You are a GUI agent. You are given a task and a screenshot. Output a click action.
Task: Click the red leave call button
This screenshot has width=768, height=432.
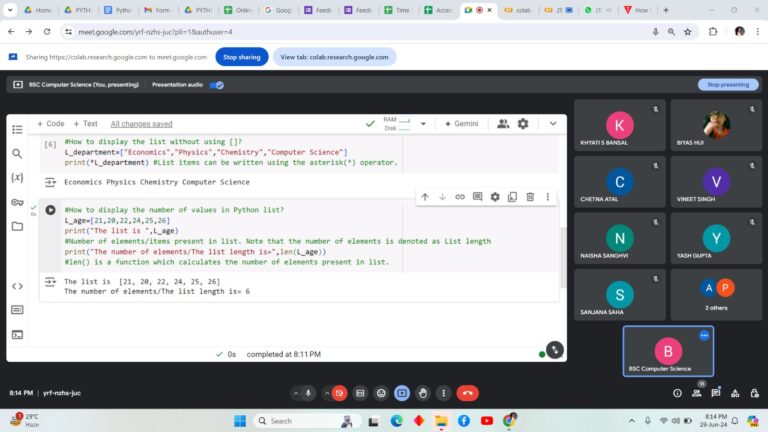pos(466,393)
